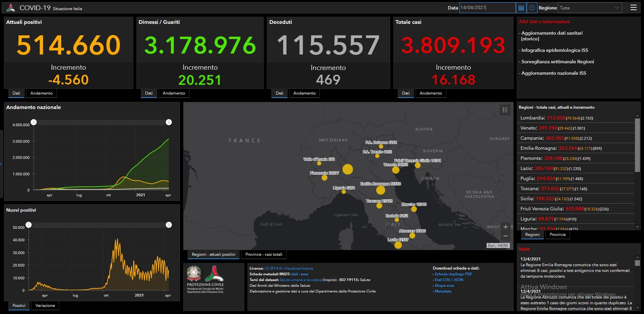
Task: Select the Province tab in regions list
Action: pos(558,235)
